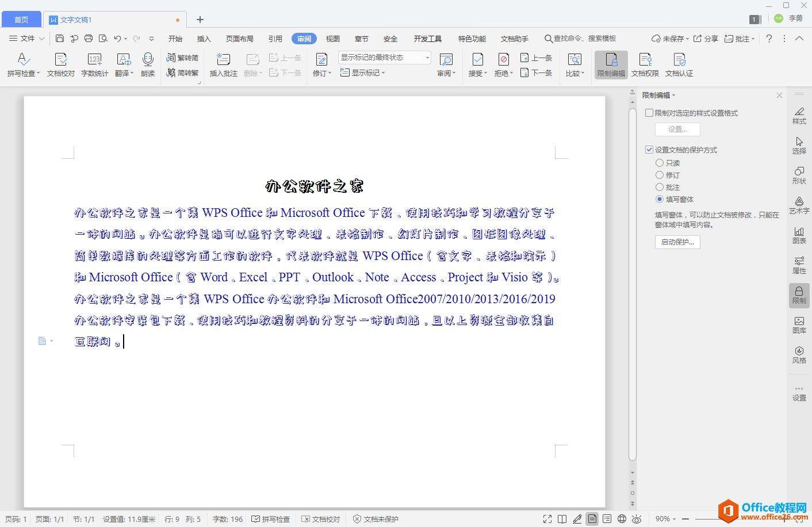Click the 文档权限 document permission icon
Image resolution: width=812 pixels, height=527 pixels.
pyautogui.click(x=645, y=64)
